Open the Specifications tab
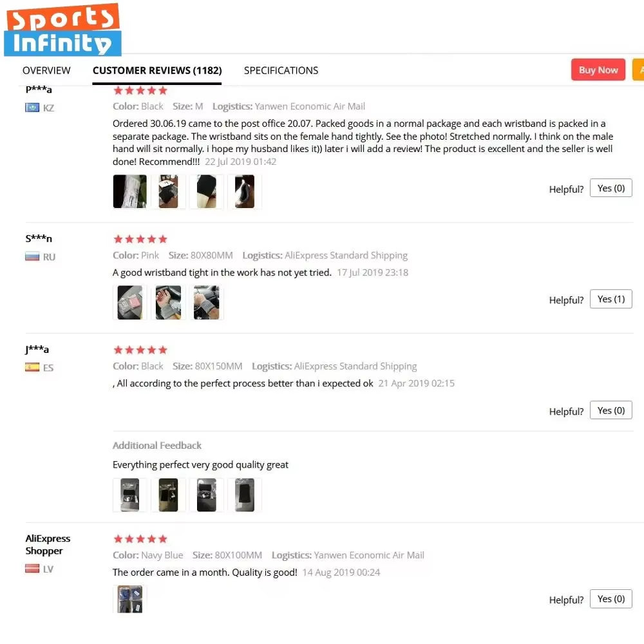644x644 pixels. (x=281, y=70)
